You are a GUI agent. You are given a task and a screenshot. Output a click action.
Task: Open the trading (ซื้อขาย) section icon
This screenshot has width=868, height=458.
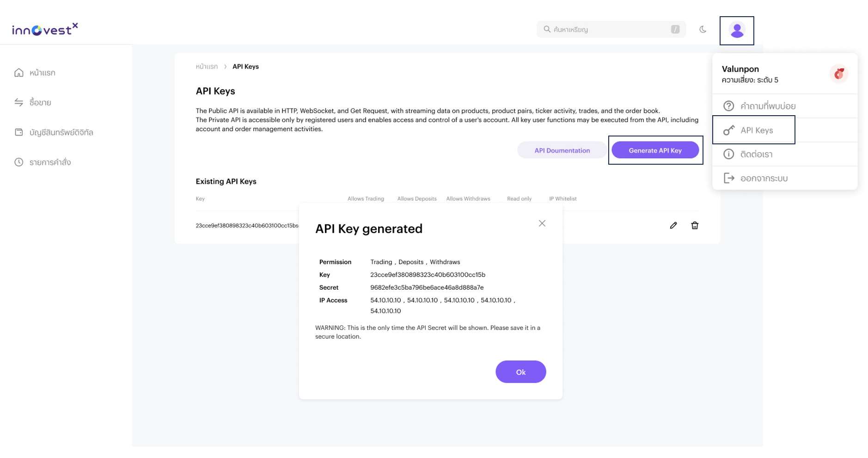pyautogui.click(x=18, y=102)
